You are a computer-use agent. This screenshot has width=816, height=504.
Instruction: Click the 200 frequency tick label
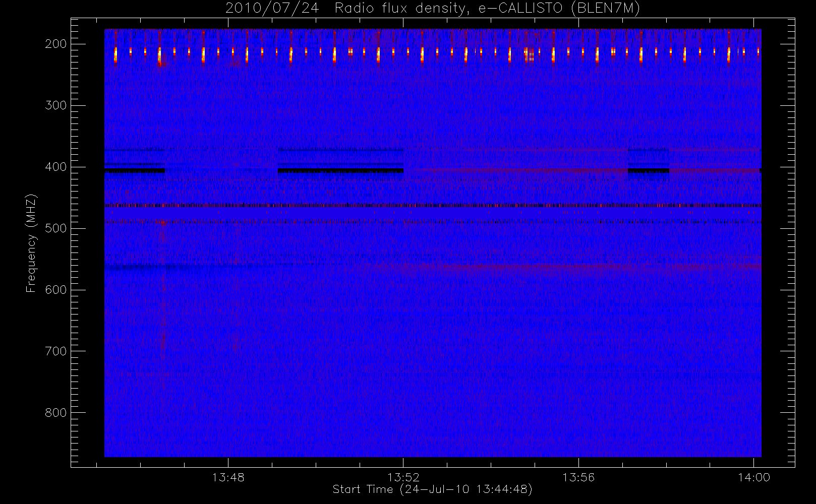[56, 44]
